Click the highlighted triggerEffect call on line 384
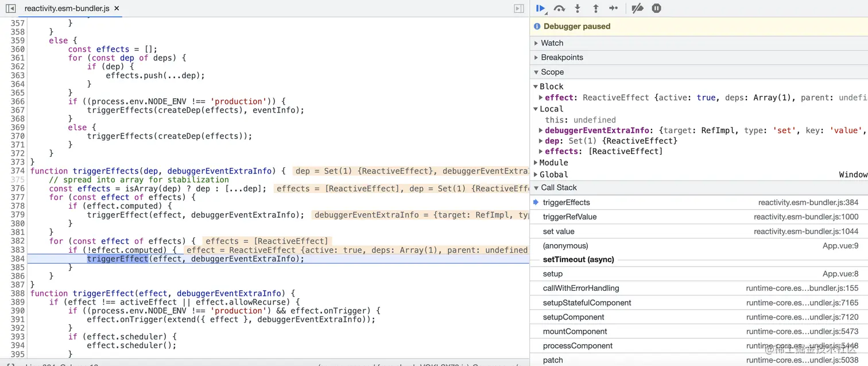Image resolution: width=868 pixels, height=366 pixels. tap(117, 259)
